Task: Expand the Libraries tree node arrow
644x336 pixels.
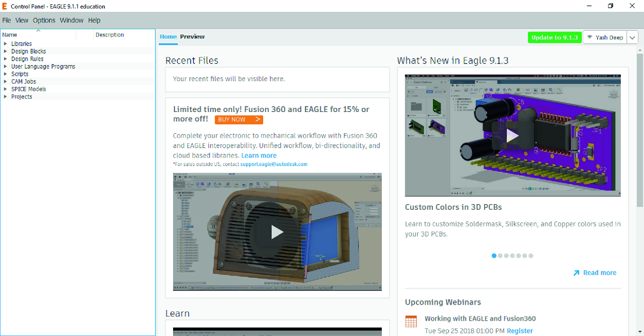Action: (x=5, y=44)
